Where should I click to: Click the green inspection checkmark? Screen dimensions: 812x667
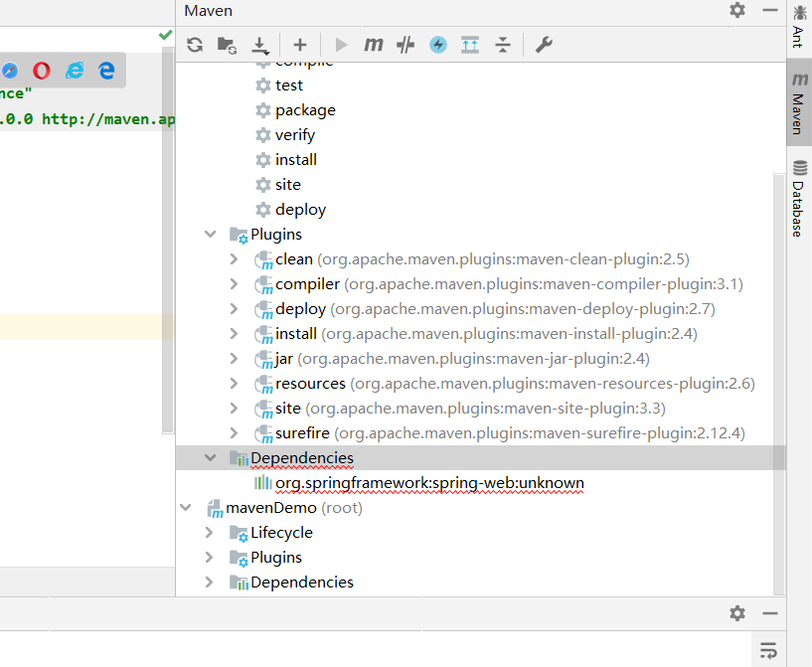coord(166,35)
